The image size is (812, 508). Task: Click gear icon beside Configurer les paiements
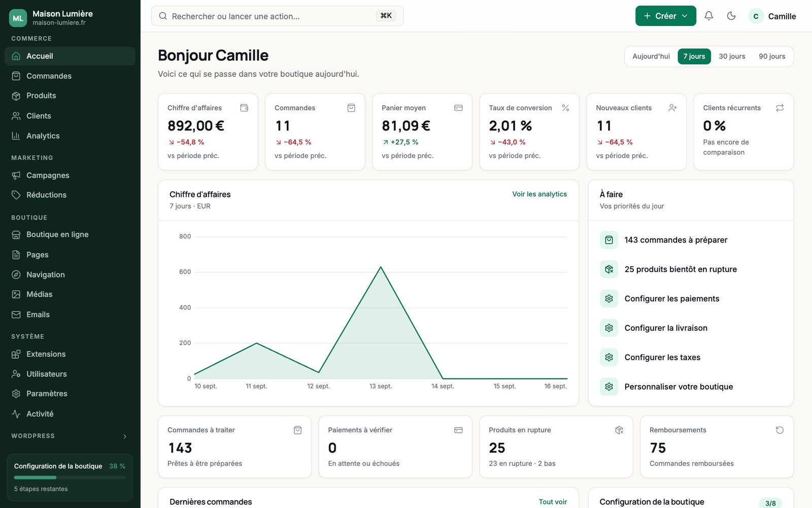coord(609,299)
